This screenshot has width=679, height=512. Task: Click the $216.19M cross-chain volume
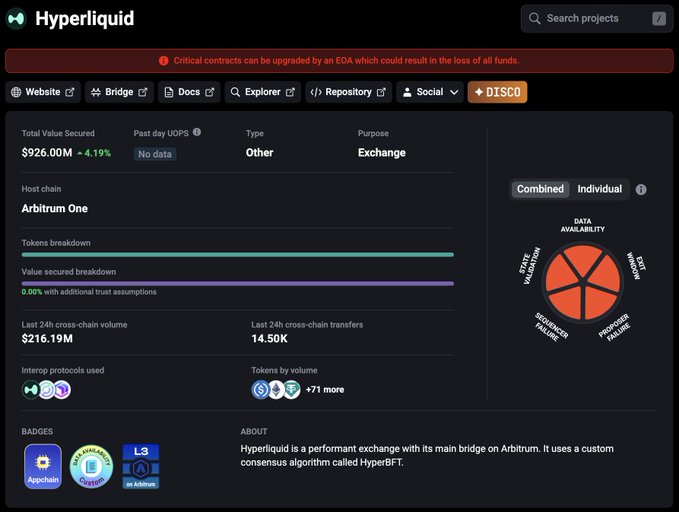pos(47,339)
